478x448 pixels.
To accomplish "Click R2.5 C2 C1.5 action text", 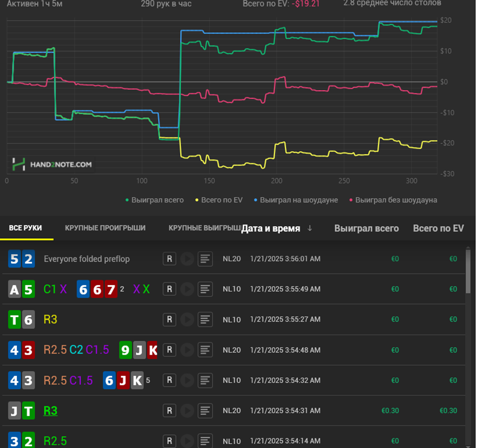I will [x=76, y=350].
